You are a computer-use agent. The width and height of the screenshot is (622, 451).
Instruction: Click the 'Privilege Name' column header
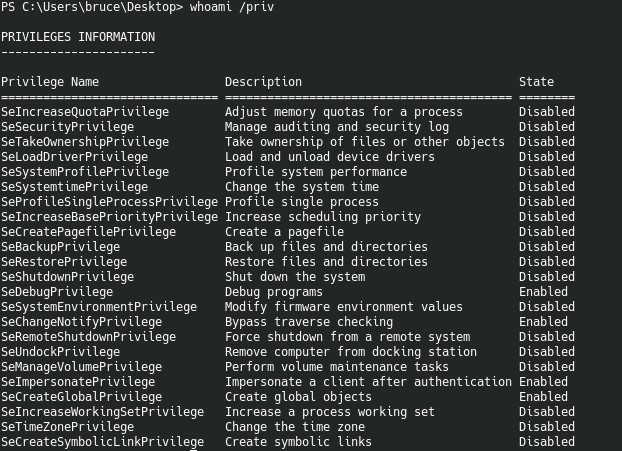pyautogui.click(x=50, y=82)
